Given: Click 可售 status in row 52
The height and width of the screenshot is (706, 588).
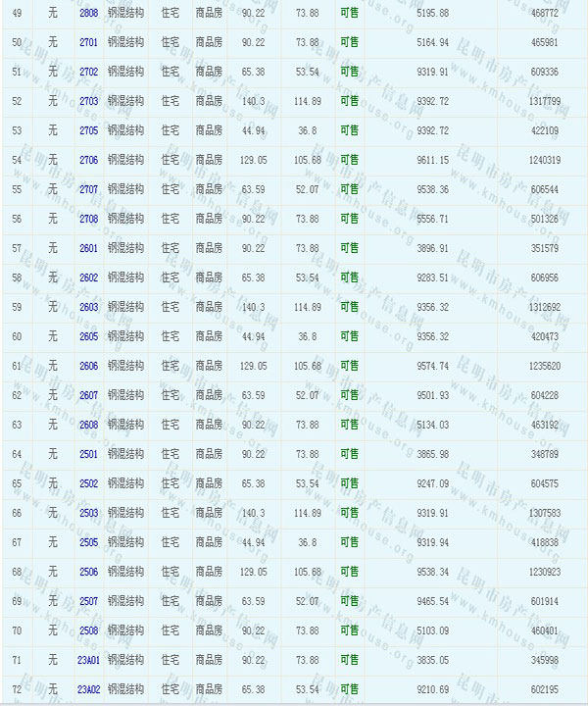Looking at the screenshot, I should click(x=349, y=102).
